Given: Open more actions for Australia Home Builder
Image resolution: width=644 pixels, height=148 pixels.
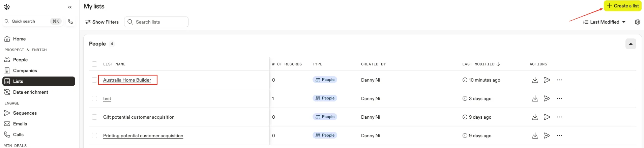Looking at the screenshot, I should click(559, 80).
